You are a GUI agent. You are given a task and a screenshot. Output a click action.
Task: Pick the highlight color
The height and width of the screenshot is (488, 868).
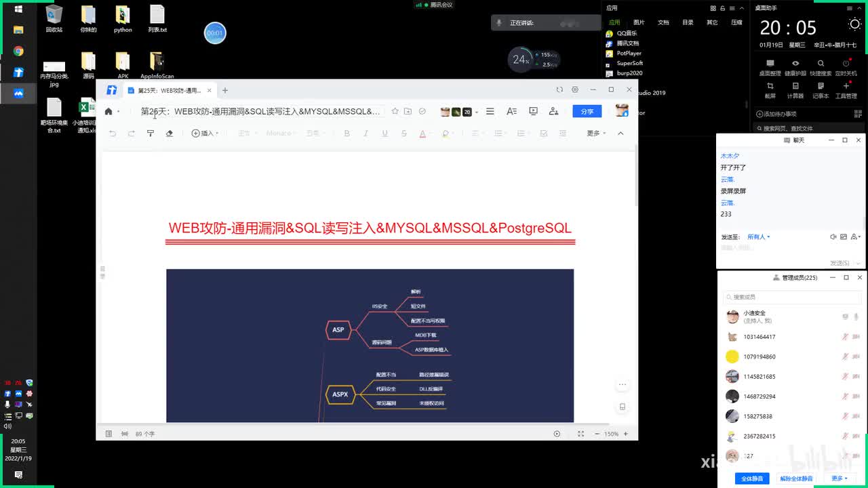446,134
